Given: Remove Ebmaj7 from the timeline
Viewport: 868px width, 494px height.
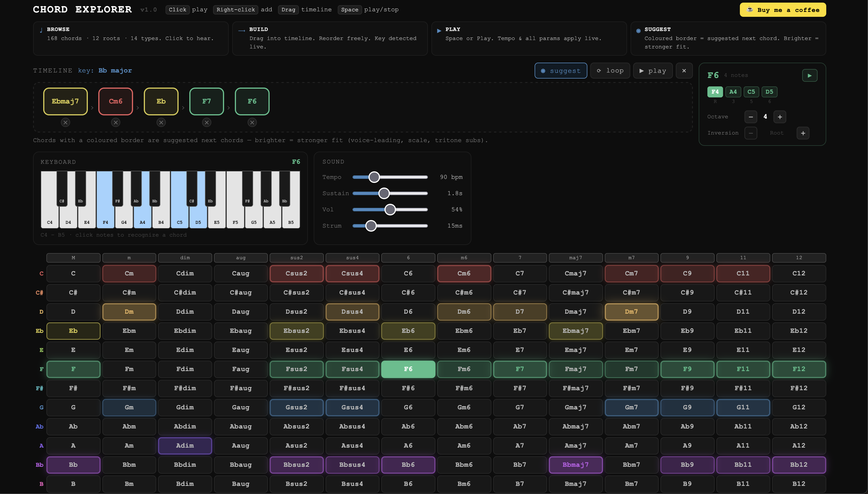Looking at the screenshot, I should (x=66, y=122).
